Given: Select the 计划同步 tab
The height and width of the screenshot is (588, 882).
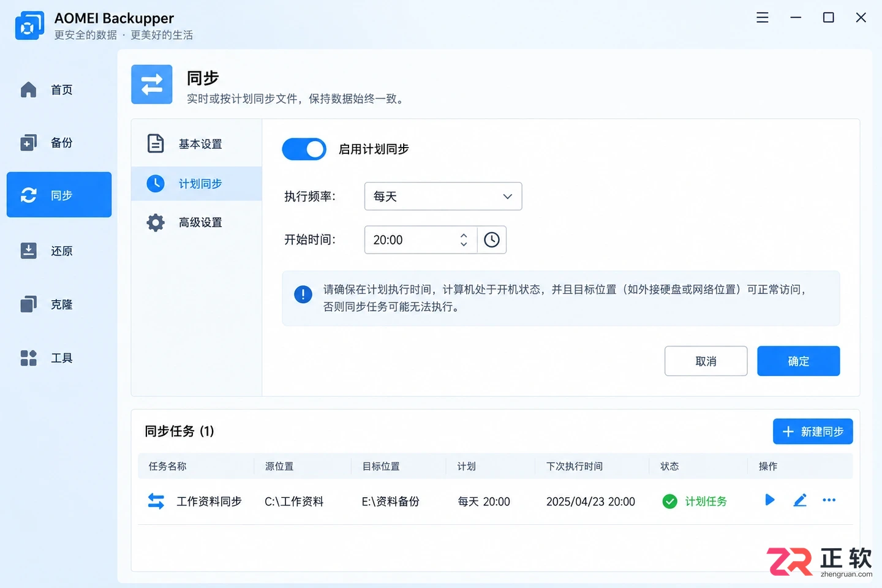Looking at the screenshot, I should pos(197,184).
